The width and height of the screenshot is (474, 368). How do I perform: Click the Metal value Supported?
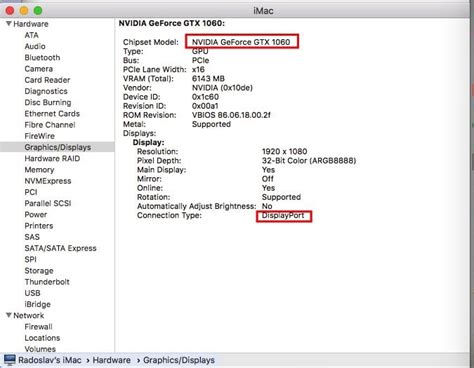pos(211,124)
